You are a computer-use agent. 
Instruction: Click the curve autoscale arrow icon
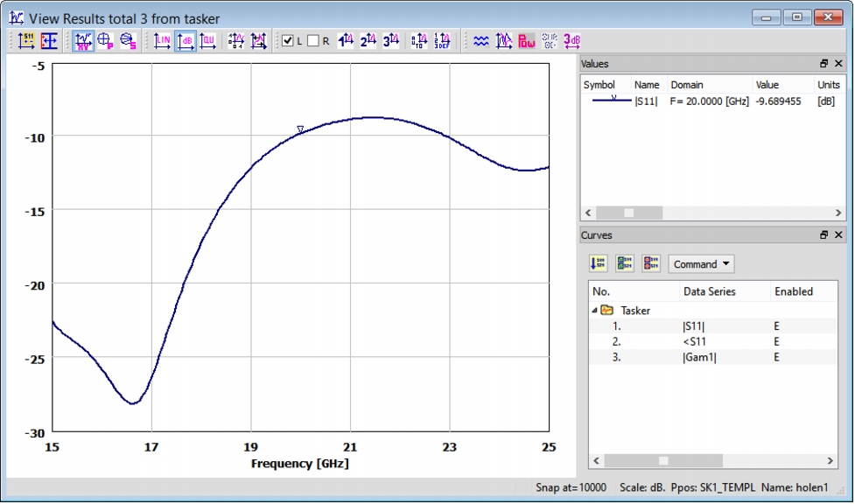(x=258, y=41)
